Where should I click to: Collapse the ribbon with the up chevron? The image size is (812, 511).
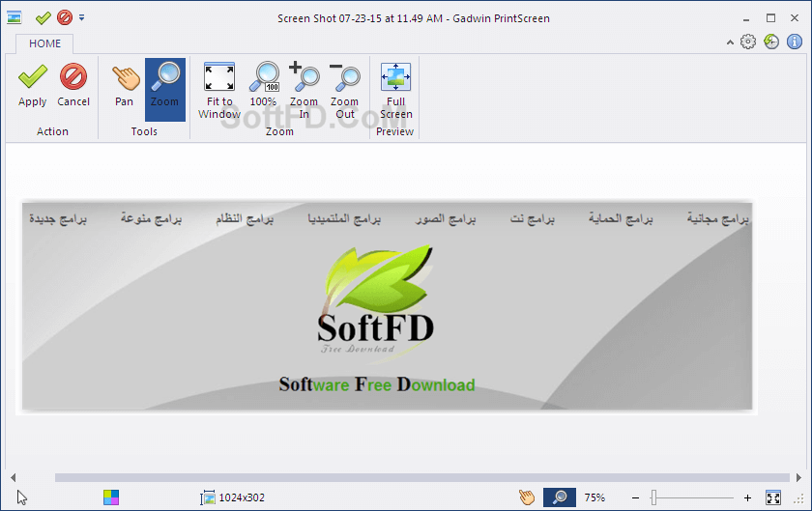pos(730,43)
